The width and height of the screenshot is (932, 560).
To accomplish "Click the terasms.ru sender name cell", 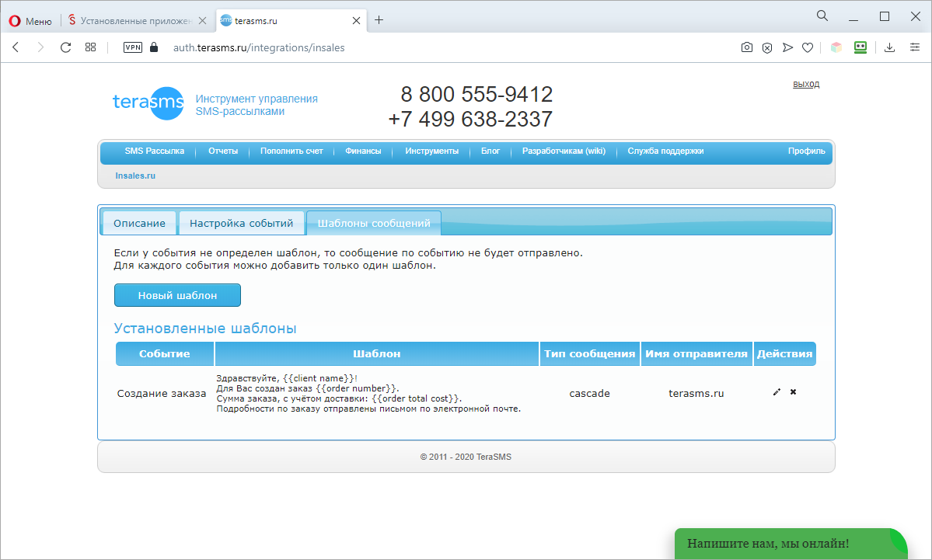I will pyautogui.click(x=696, y=393).
